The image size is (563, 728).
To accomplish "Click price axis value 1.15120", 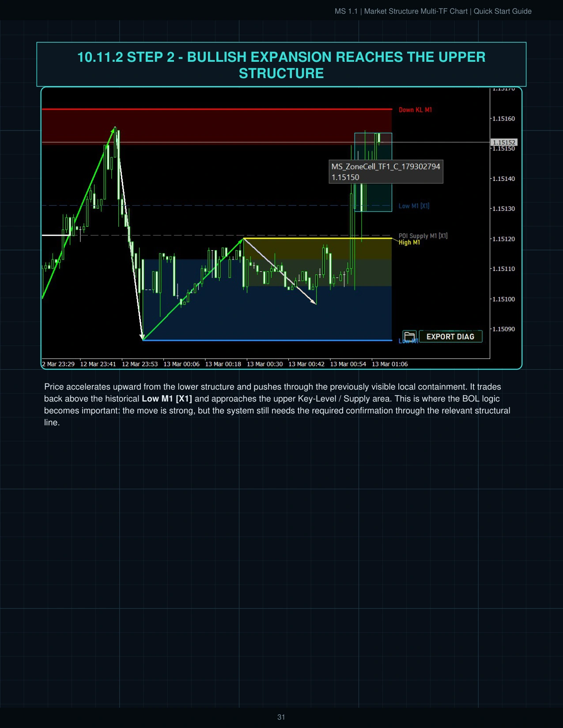I will click(x=504, y=239).
